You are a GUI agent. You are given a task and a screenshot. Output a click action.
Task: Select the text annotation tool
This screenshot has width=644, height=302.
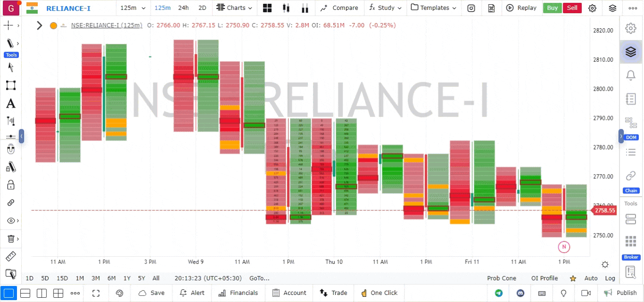click(x=10, y=104)
